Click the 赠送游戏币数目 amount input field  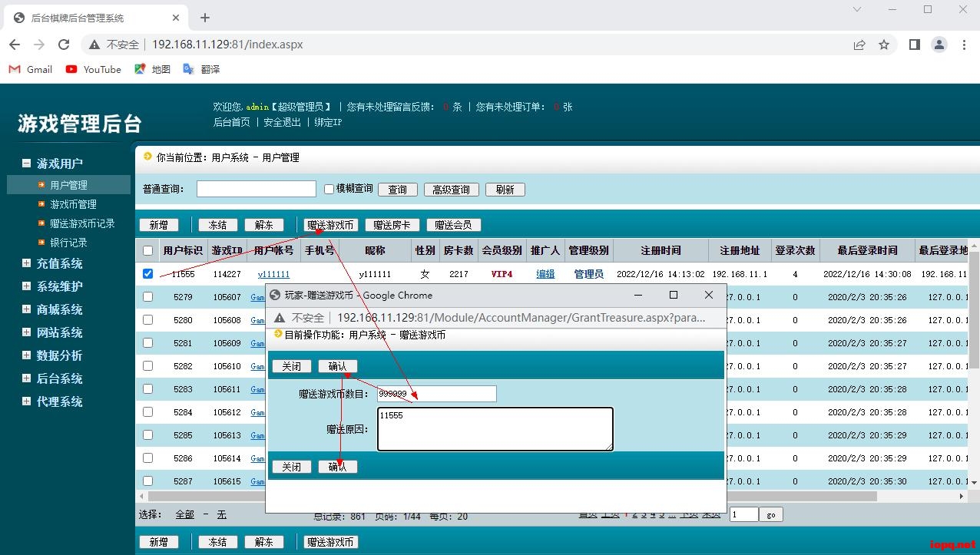[436, 394]
